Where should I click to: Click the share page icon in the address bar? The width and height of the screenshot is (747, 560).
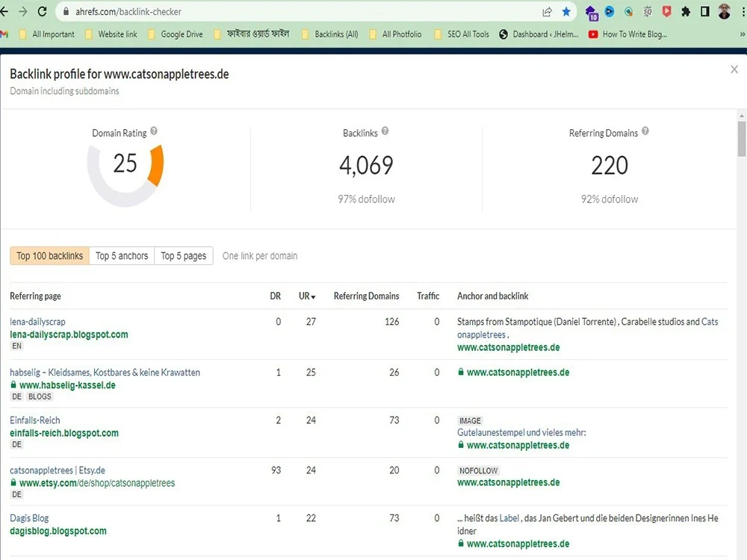(x=547, y=12)
